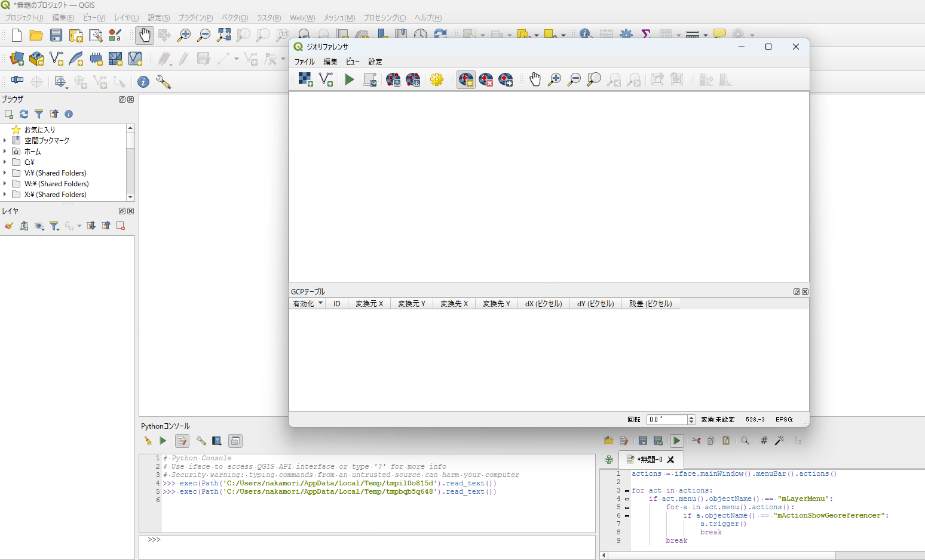Expand the C:¥ folder in the Browser
The height and width of the screenshot is (560, 925).
5,162
